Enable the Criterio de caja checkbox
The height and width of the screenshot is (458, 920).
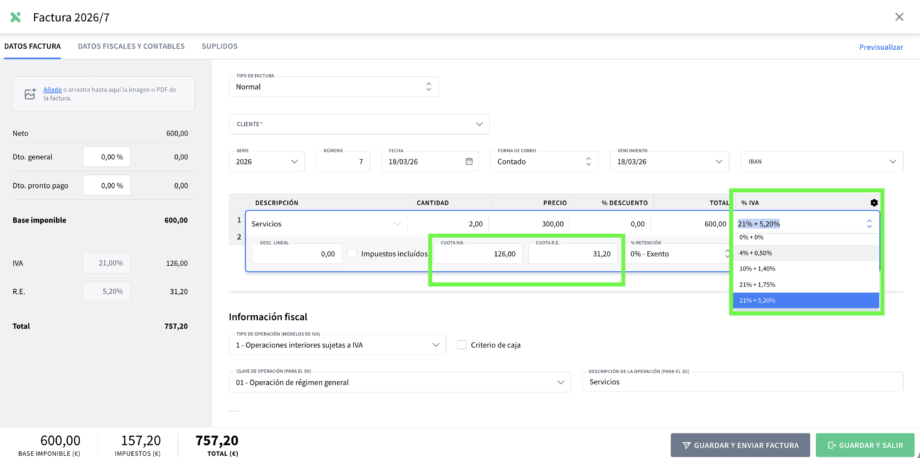coord(461,345)
